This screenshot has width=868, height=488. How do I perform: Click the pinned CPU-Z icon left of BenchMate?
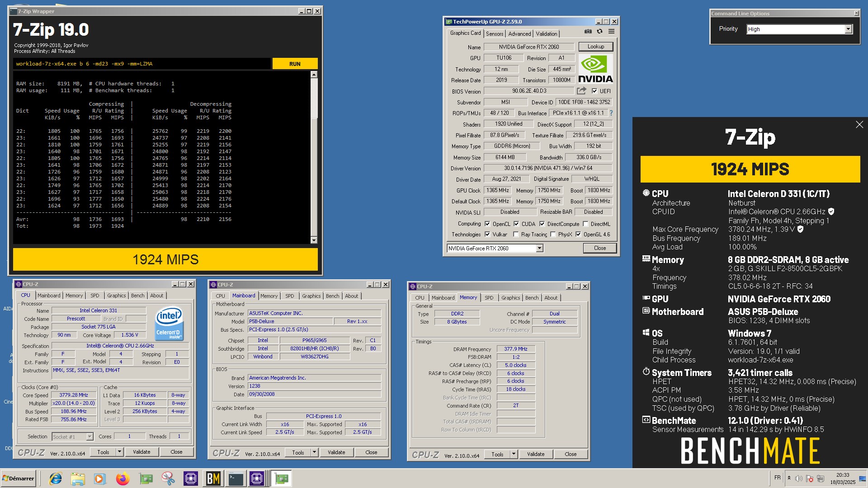point(190,479)
